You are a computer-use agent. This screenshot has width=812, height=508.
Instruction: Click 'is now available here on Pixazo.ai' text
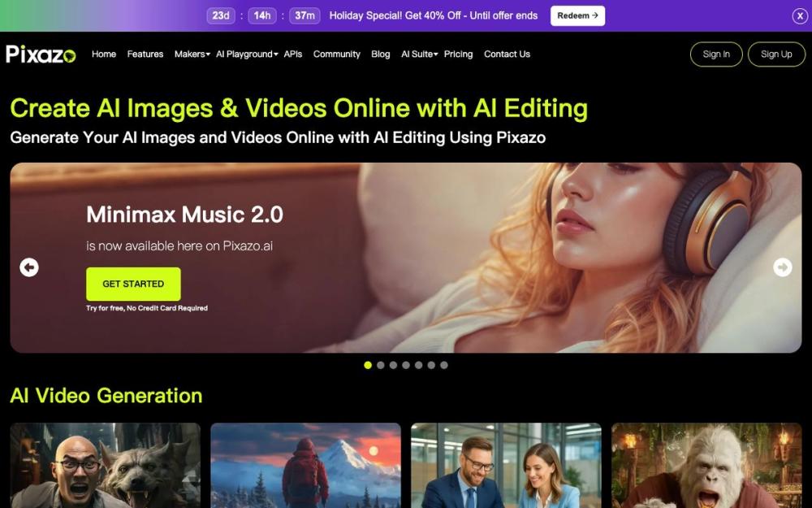pos(179,245)
